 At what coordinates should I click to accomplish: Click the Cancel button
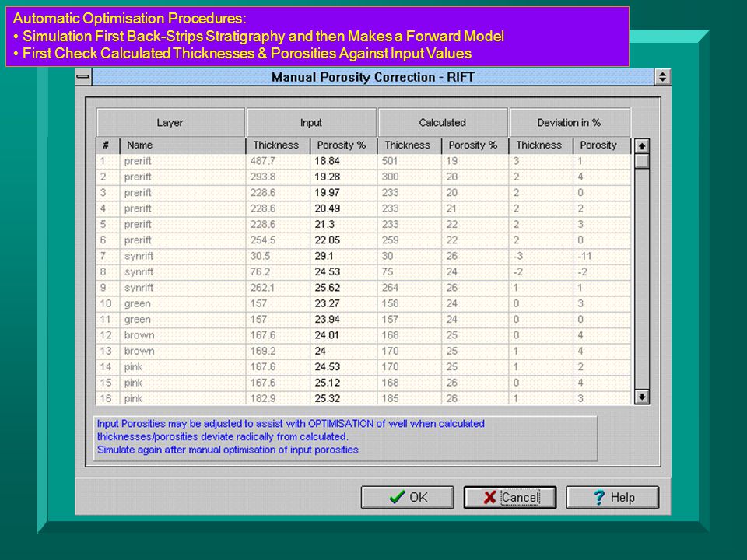click(x=510, y=497)
